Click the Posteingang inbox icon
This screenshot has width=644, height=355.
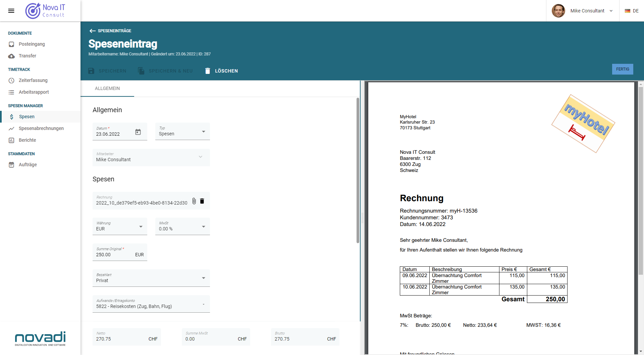click(11, 44)
